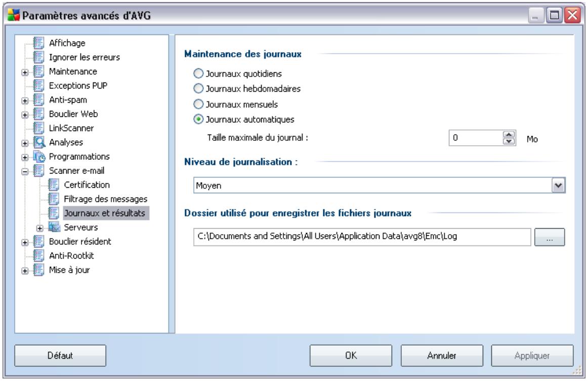588x381 pixels.
Task: Expand the Anti-spam tree node
Action: (25, 101)
